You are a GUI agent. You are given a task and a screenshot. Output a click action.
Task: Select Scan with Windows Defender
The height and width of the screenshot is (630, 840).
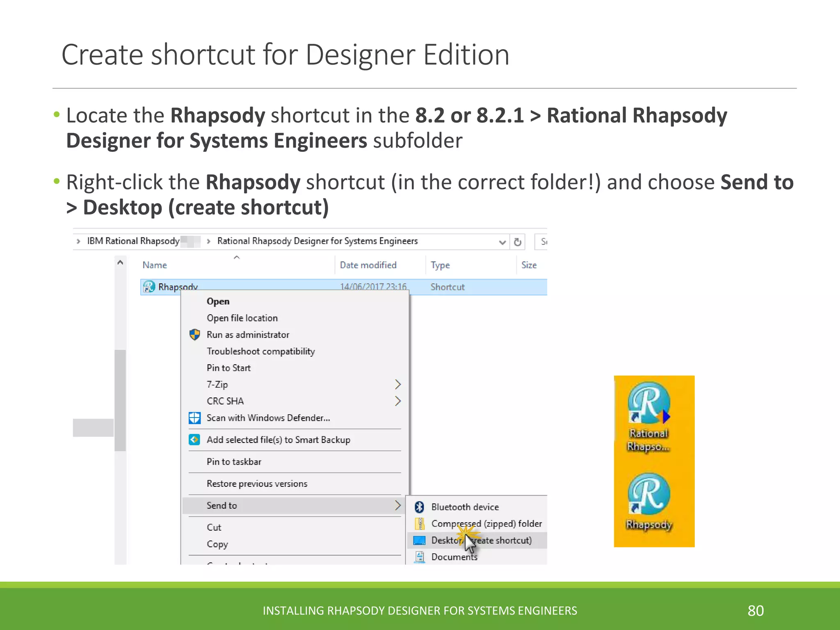click(268, 418)
